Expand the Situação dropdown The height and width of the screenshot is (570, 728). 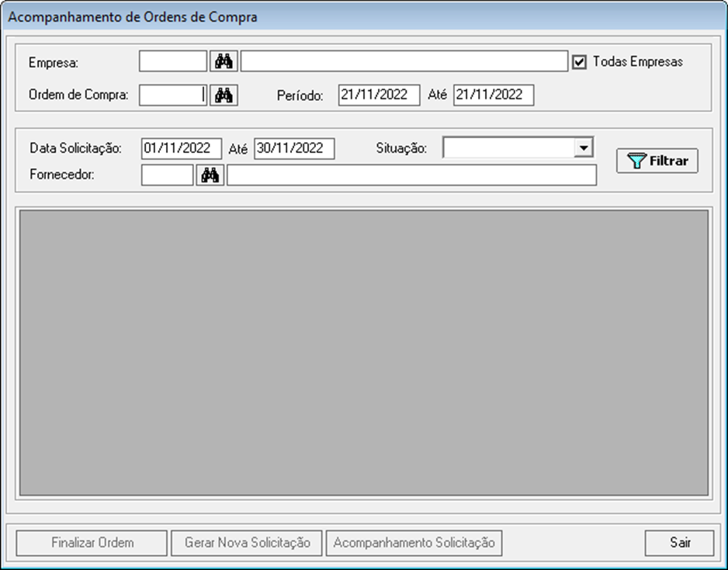(583, 148)
